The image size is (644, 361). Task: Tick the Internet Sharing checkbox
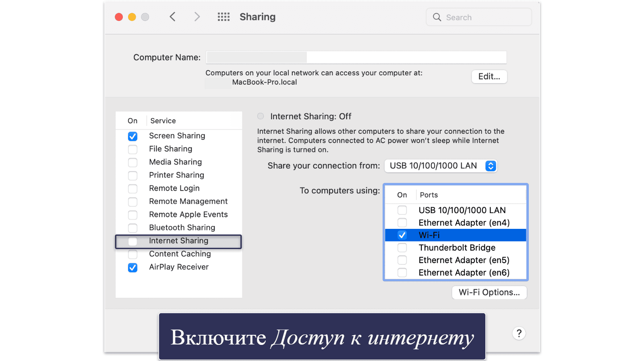coord(133,241)
